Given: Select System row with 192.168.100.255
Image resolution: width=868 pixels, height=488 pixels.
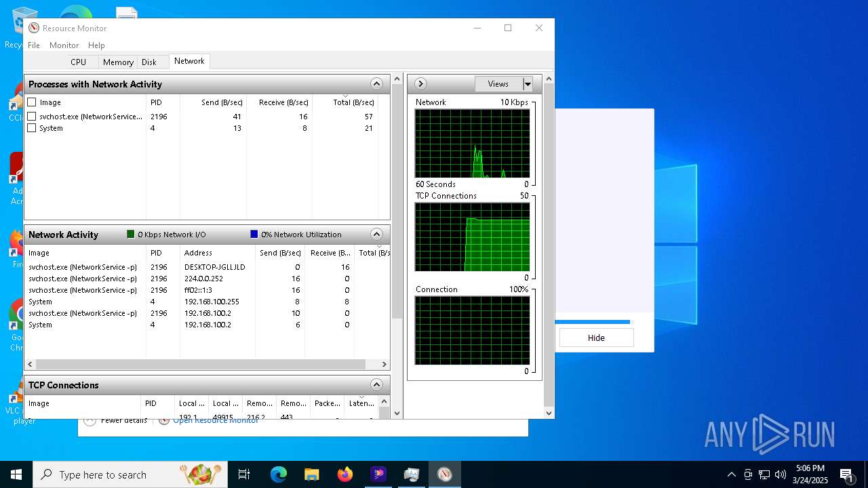Looking at the screenshot, I should [x=207, y=302].
